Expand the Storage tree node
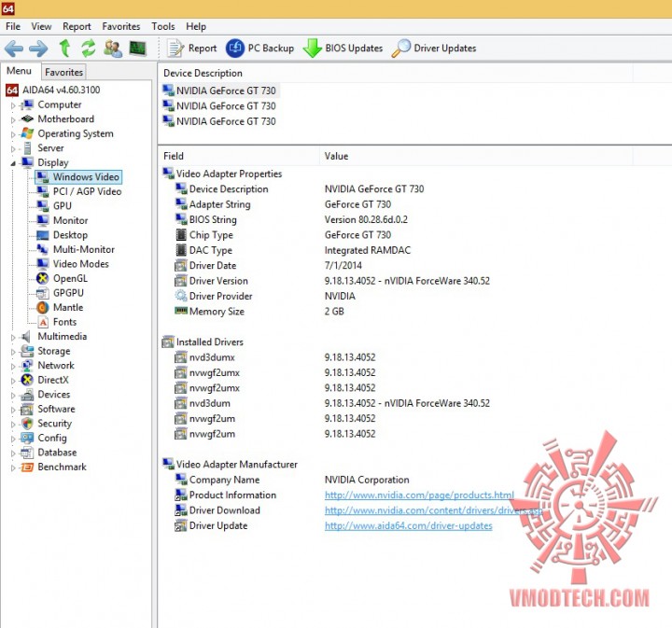 [x=13, y=352]
